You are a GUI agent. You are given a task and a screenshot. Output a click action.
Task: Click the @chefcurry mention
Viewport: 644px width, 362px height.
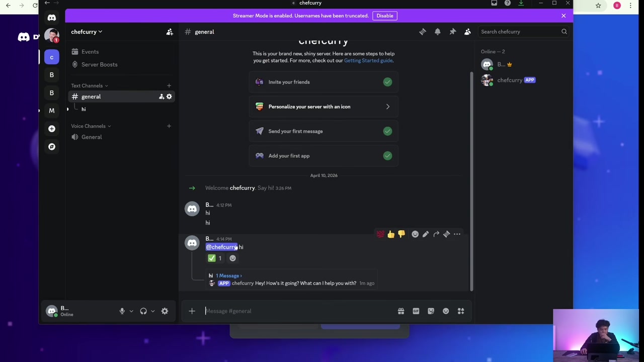point(221,247)
